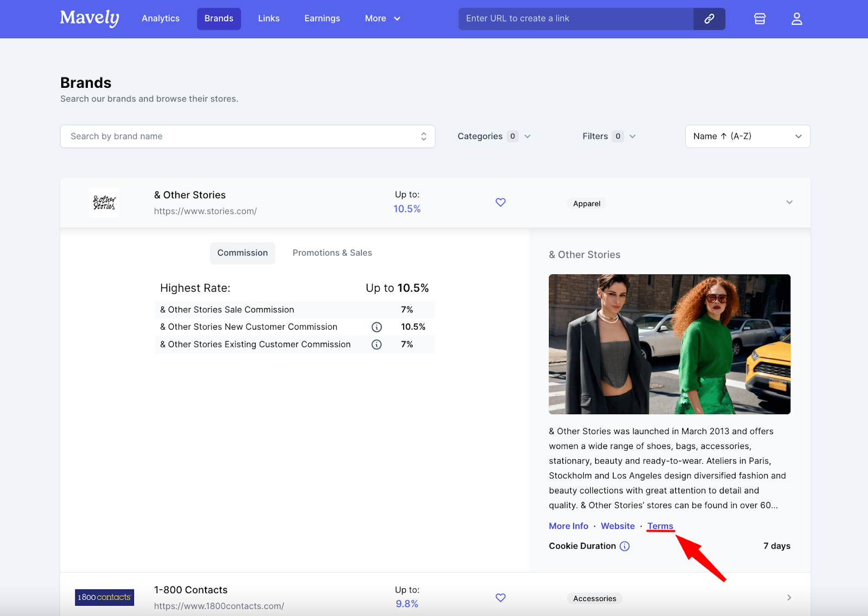This screenshot has height=616, width=868.
Task: Collapse the & Other Stories row chevron
Action: click(789, 202)
